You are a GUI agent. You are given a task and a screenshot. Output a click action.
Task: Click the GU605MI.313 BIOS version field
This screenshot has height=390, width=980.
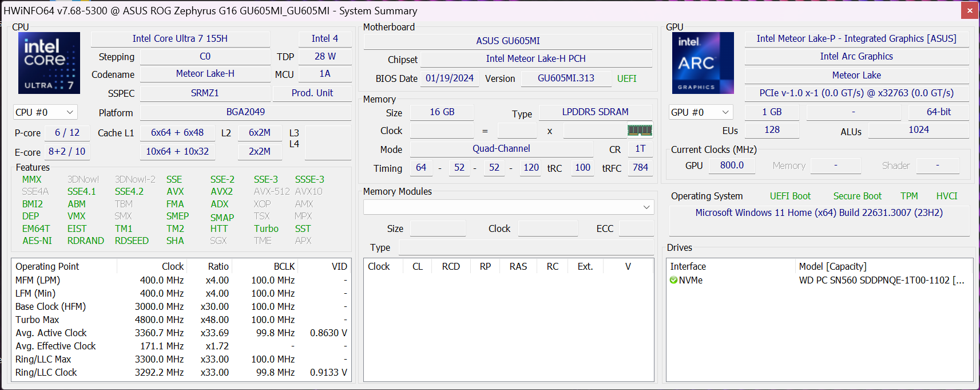pyautogui.click(x=566, y=78)
